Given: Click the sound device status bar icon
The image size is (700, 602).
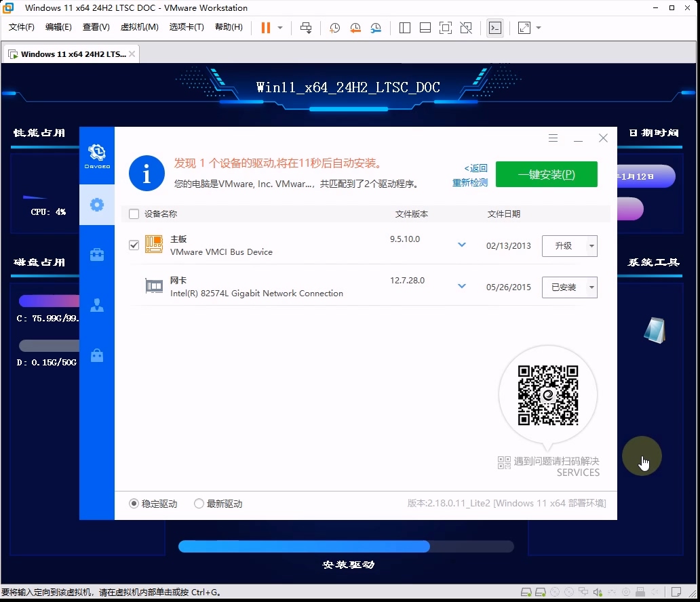Looking at the screenshot, I should pyautogui.click(x=598, y=593).
